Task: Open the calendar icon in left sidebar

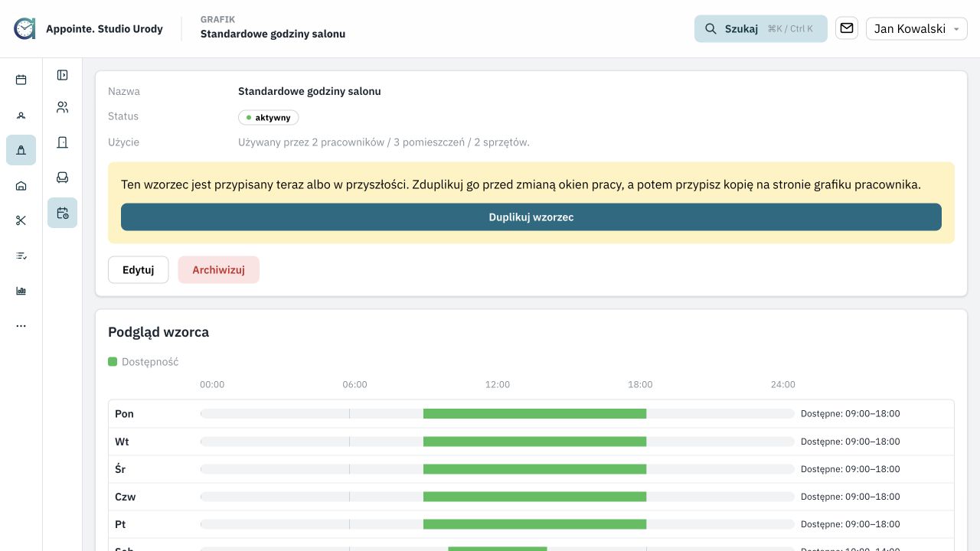Action: point(21,80)
